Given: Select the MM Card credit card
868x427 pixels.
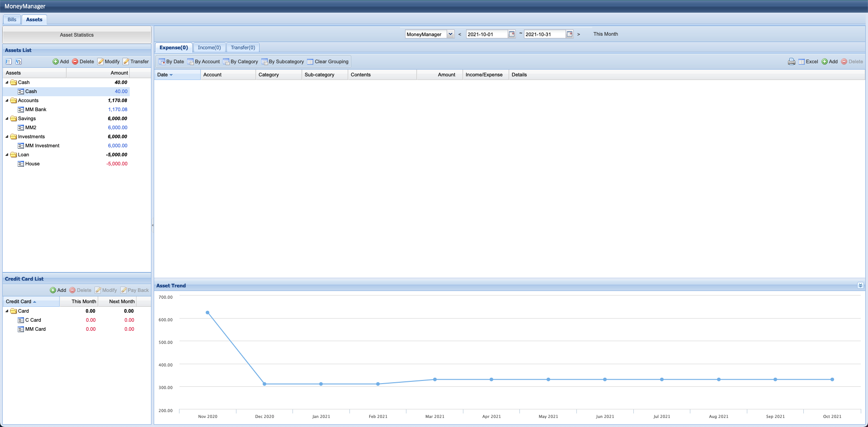Looking at the screenshot, I should 70,329.
